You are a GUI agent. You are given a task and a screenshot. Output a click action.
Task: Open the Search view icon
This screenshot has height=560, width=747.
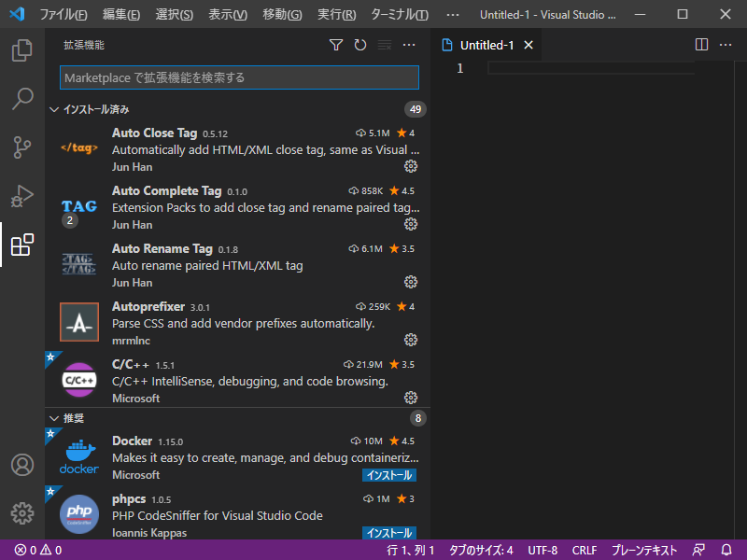[x=22, y=98]
